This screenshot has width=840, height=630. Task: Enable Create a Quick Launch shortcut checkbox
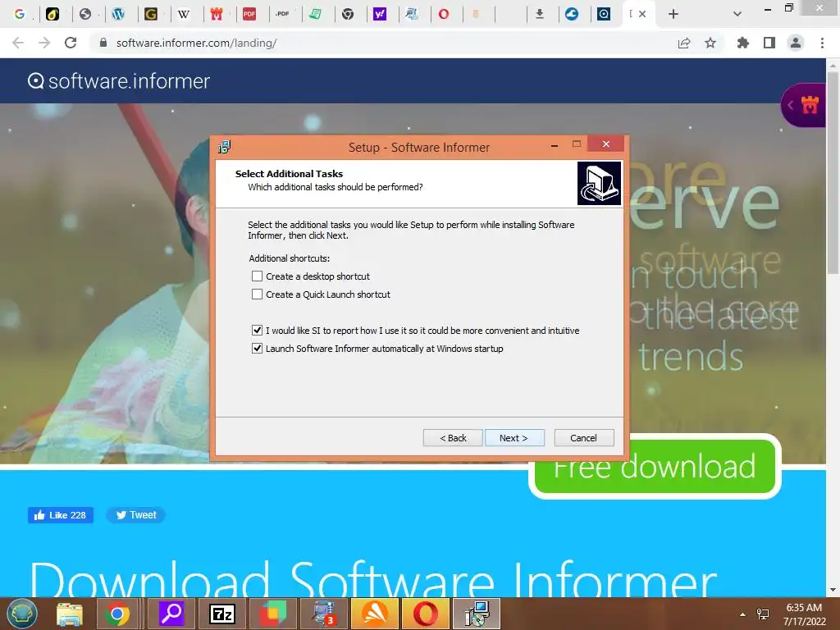257,294
